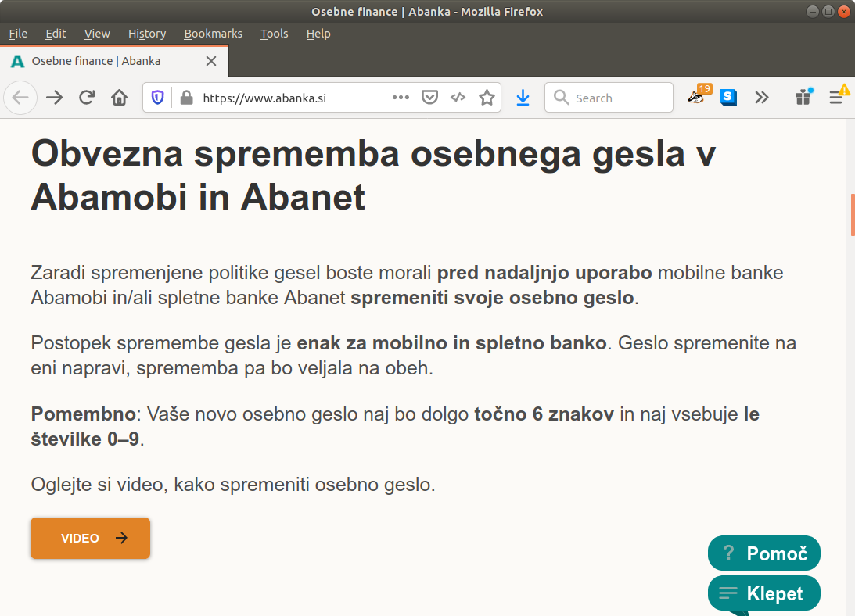Image resolution: width=855 pixels, height=616 pixels.
Task: Close the Osebne finance Abanka tab
Action: [211, 61]
